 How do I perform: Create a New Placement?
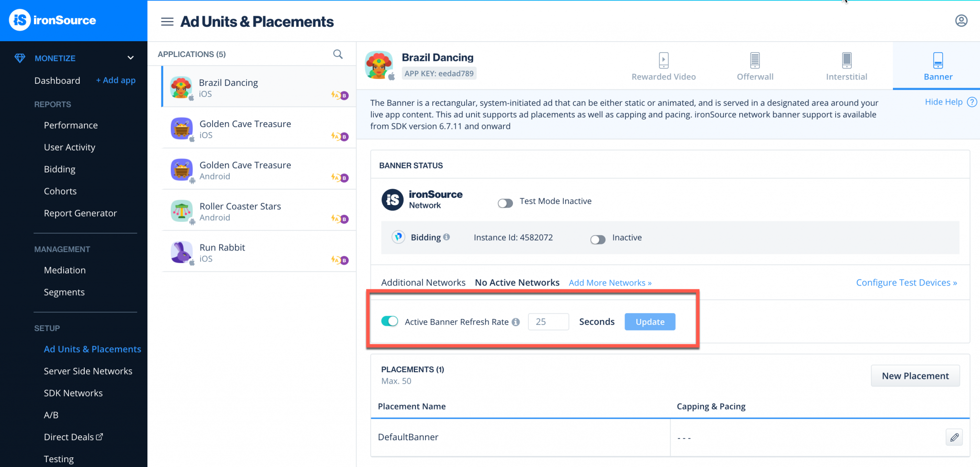[x=915, y=376]
